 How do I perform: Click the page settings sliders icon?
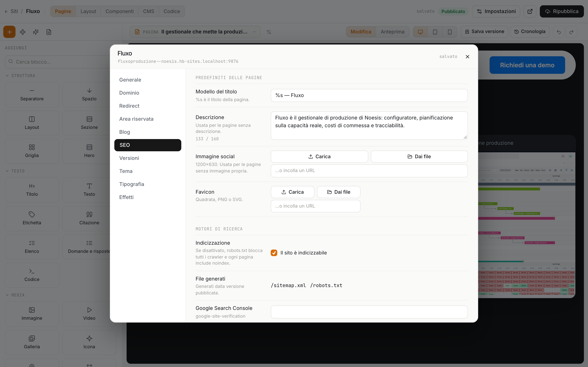(269, 32)
